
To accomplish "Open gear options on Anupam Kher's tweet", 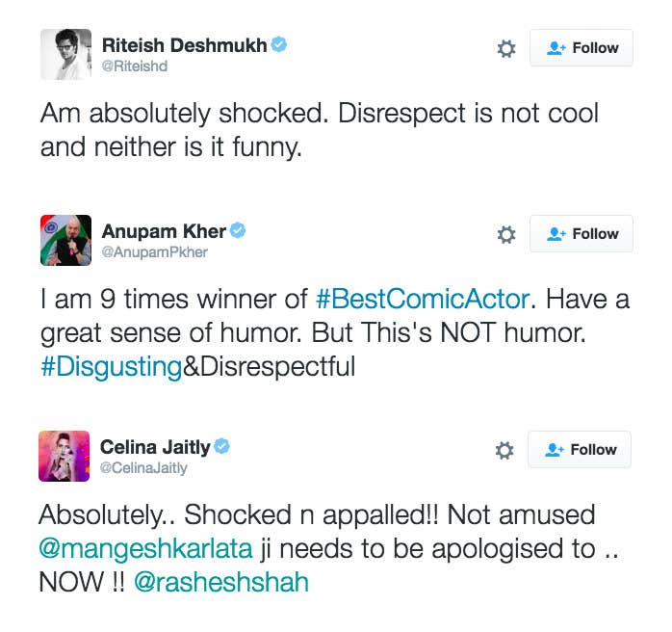I will [506, 234].
